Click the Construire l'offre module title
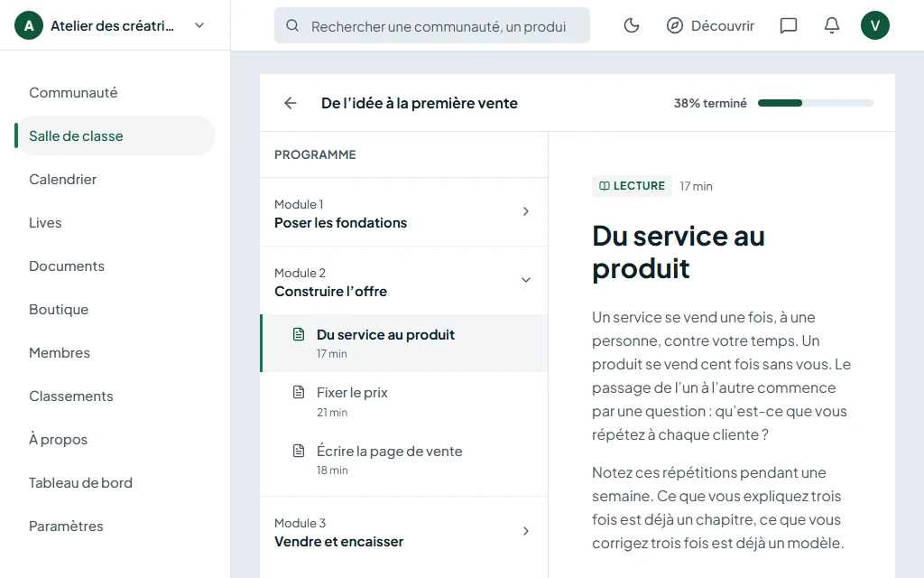The width and height of the screenshot is (924, 578). (330, 292)
